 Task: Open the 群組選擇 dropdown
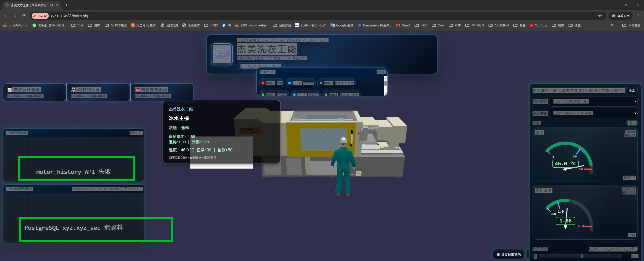(x=593, y=102)
